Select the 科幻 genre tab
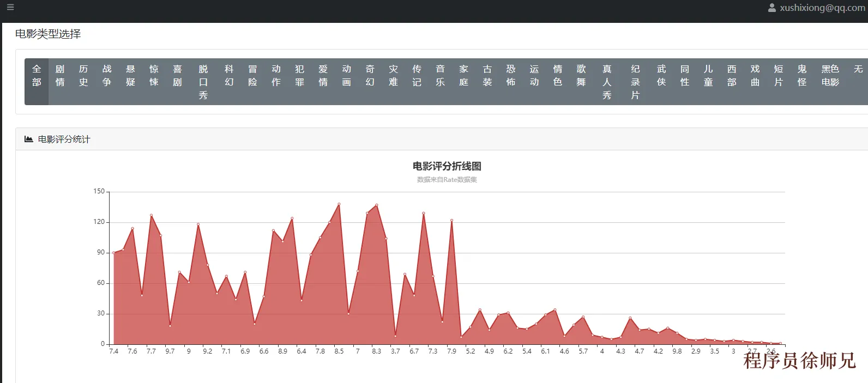The width and height of the screenshot is (868, 383). (229, 82)
